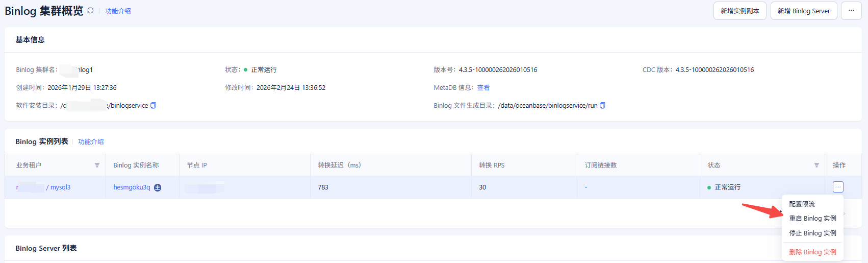The image size is (868, 263).
Task: Open 功能介绍 link beside Binlog 实例列表
Action: tap(91, 142)
